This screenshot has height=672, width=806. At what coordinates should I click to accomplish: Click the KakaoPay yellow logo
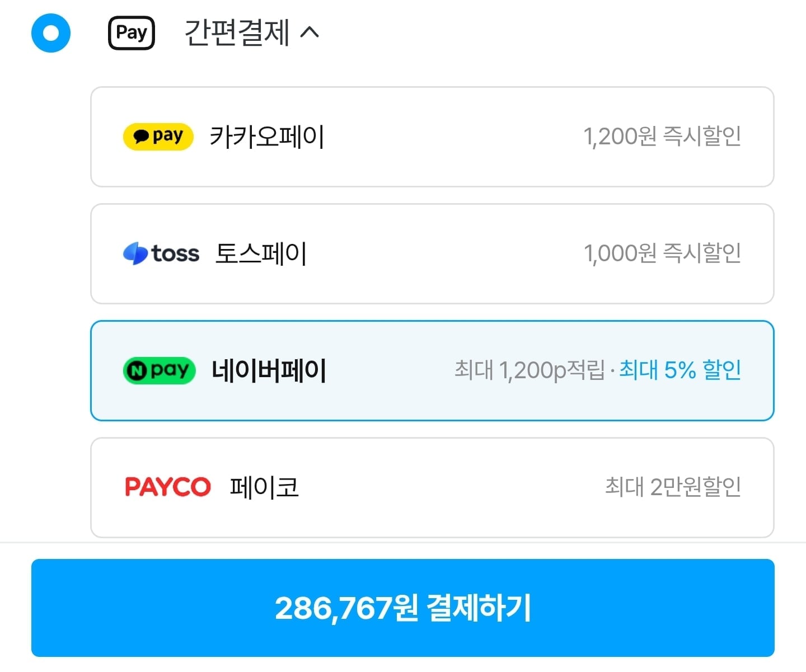(158, 137)
